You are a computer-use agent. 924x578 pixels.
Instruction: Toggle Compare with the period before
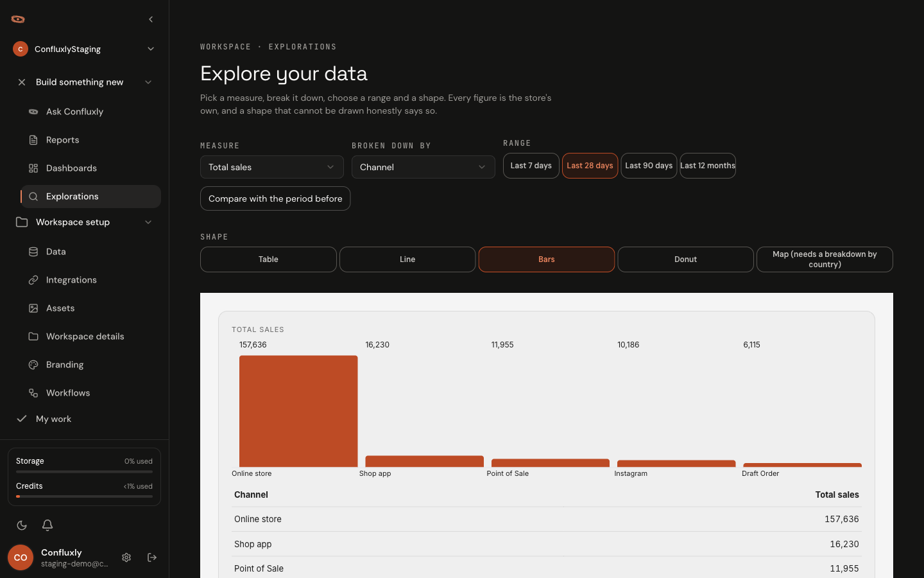275,198
